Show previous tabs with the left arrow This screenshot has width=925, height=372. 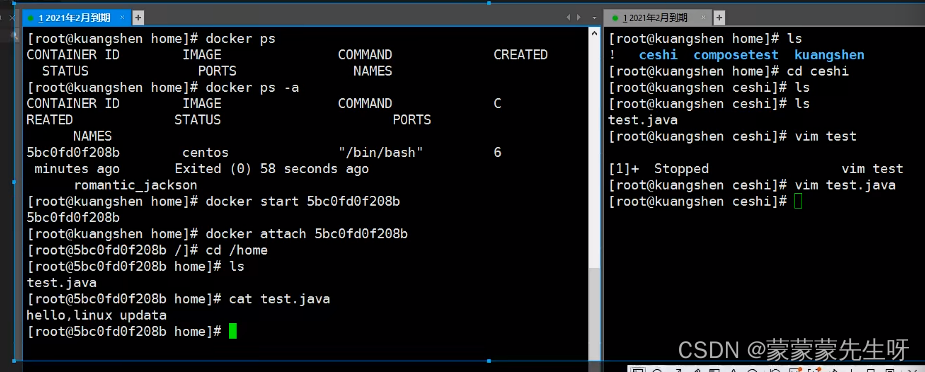tap(569, 18)
